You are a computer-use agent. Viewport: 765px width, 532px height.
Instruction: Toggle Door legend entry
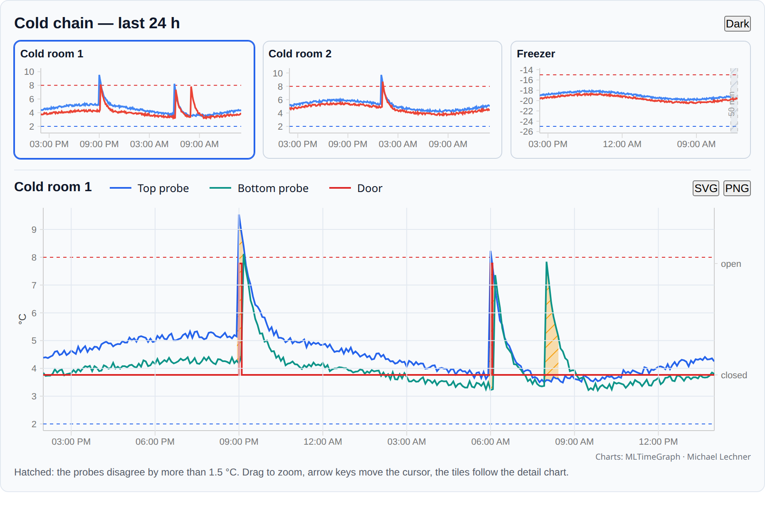[x=355, y=188]
